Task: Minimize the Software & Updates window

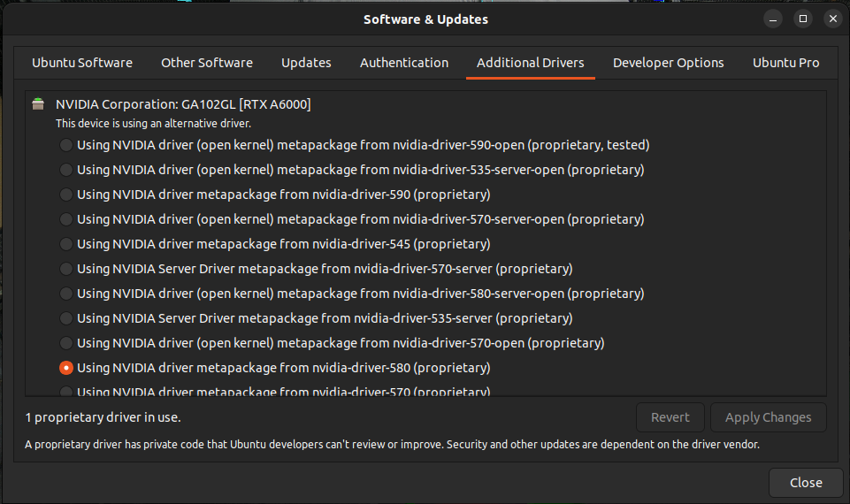Action: point(773,19)
